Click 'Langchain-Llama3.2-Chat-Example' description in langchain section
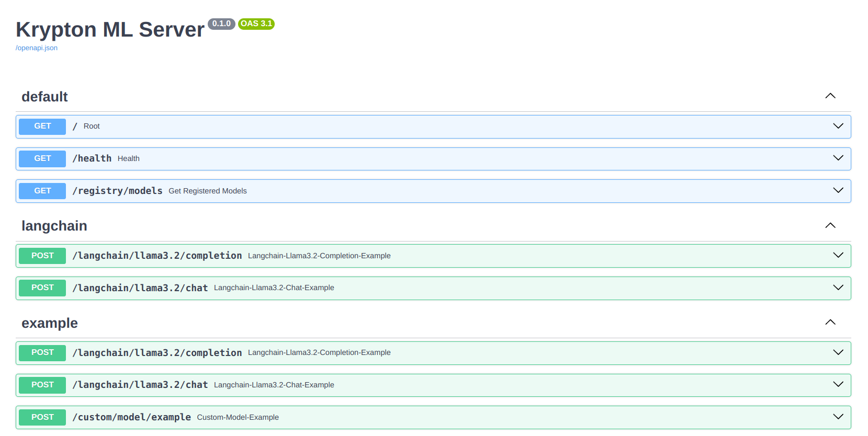This screenshot has width=868, height=436. (x=274, y=288)
